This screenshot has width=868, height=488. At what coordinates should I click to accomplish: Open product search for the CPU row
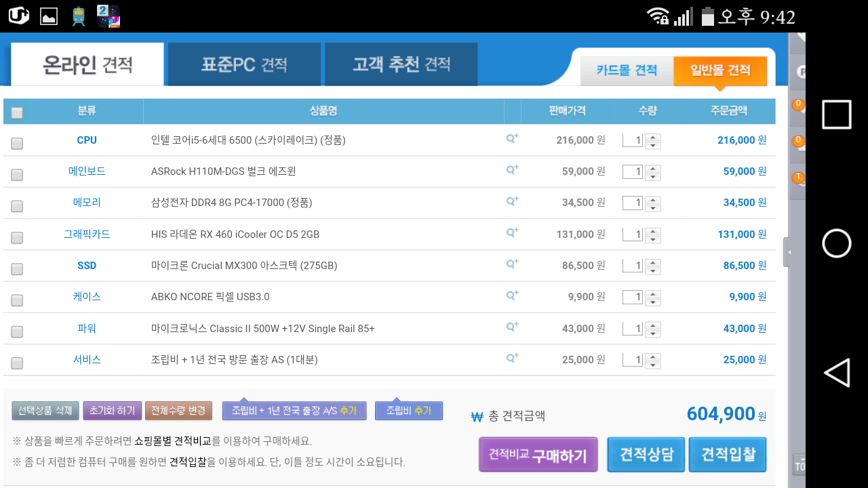coord(513,138)
